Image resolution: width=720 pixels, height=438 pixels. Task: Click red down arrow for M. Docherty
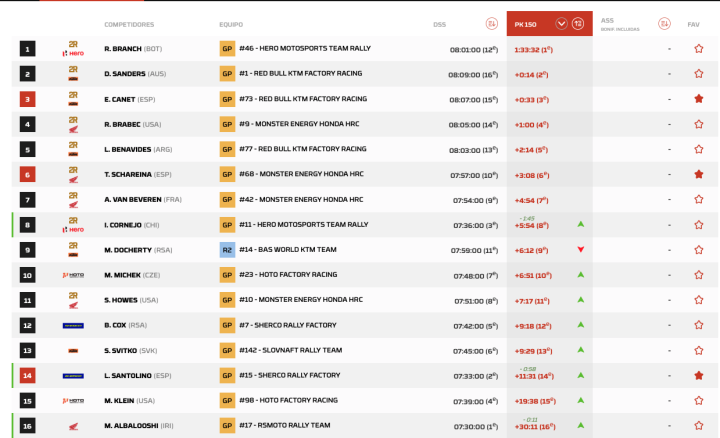pyautogui.click(x=581, y=249)
